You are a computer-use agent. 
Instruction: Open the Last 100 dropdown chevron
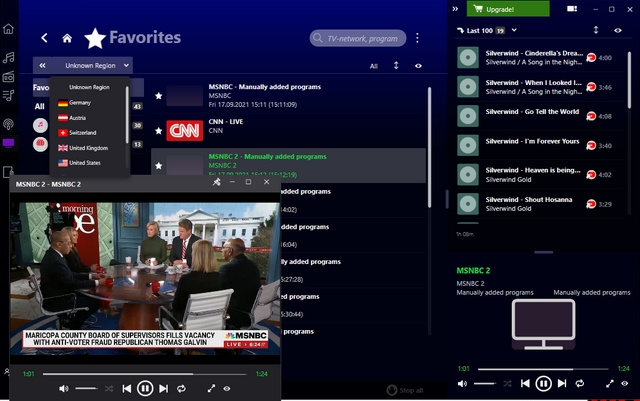pyautogui.click(x=514, y=30)
